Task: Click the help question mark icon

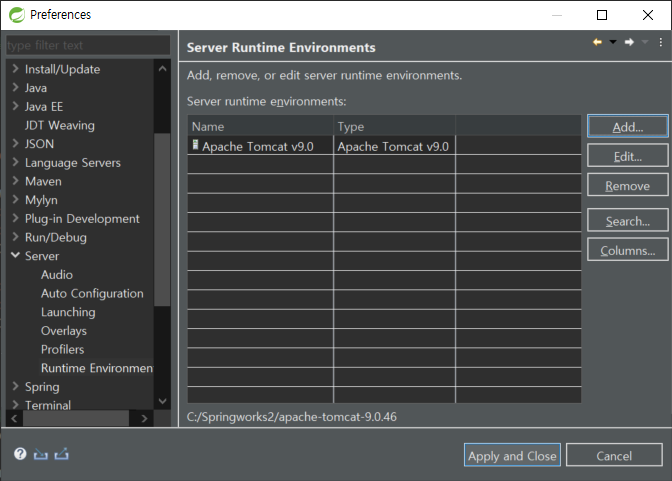Action: coord(20,454)
